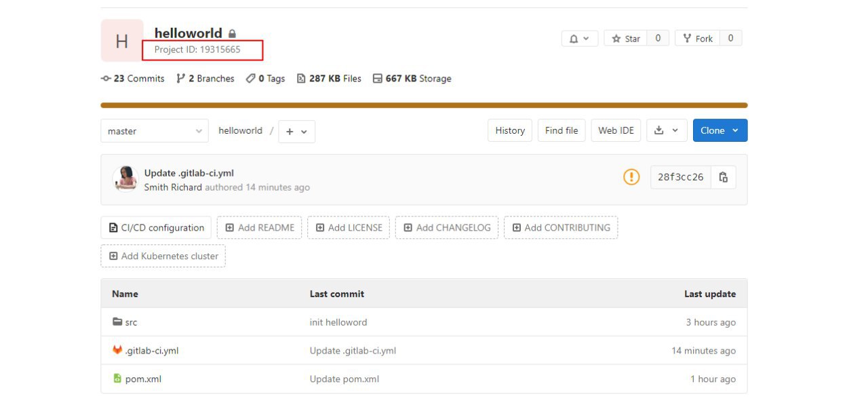This screenshot has height=420, width=868.
Task: Click Add CONTRIBUTING
Action: [561, 228]
